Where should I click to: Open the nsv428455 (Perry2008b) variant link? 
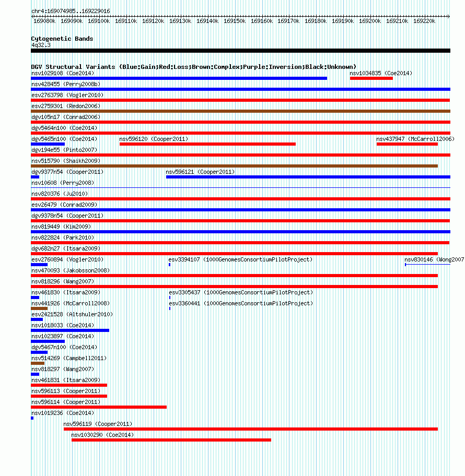[x=66, y=84]
